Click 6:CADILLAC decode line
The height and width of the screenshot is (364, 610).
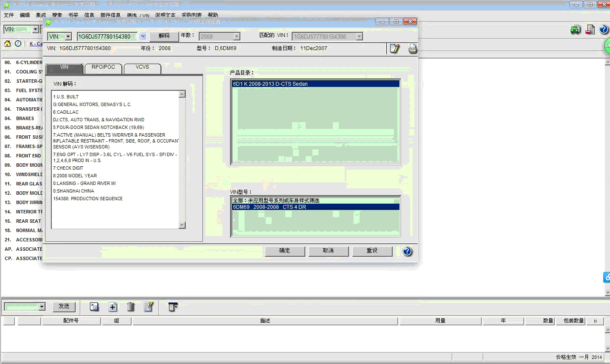coord(66,112)
